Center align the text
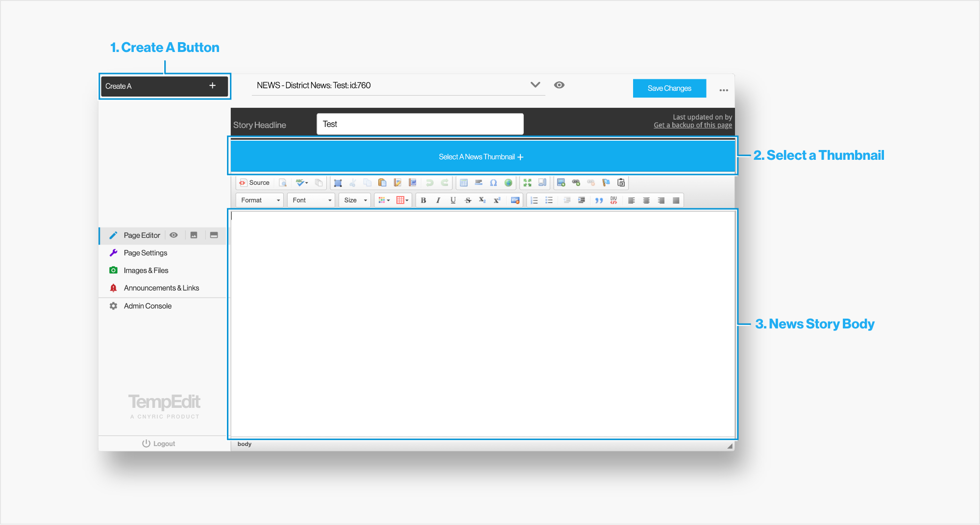 click(x=646, y=200)
